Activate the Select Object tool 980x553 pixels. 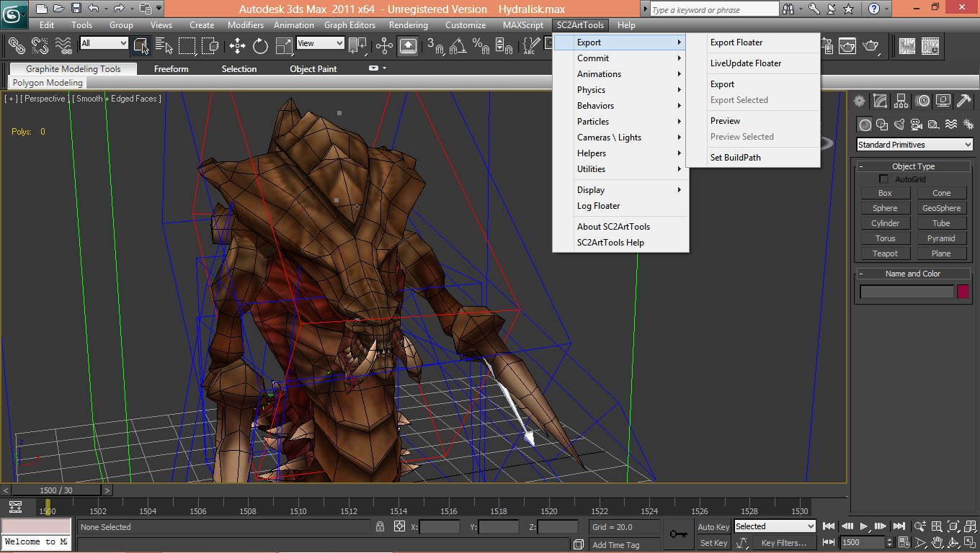141,45
